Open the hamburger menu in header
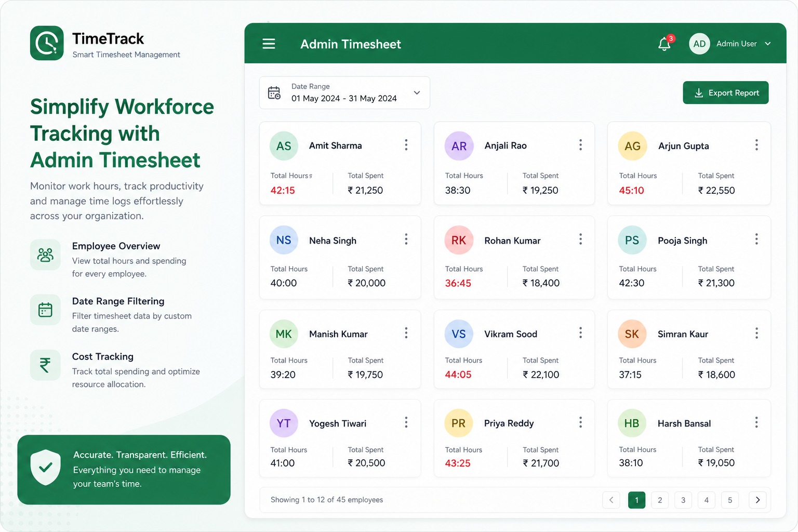Screen dimensions: 798x532 (269, 44)
